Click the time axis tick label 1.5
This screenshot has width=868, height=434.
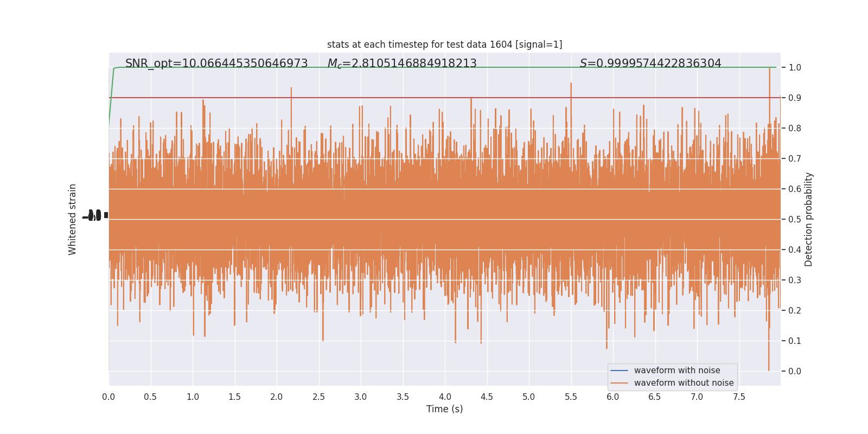235,397
